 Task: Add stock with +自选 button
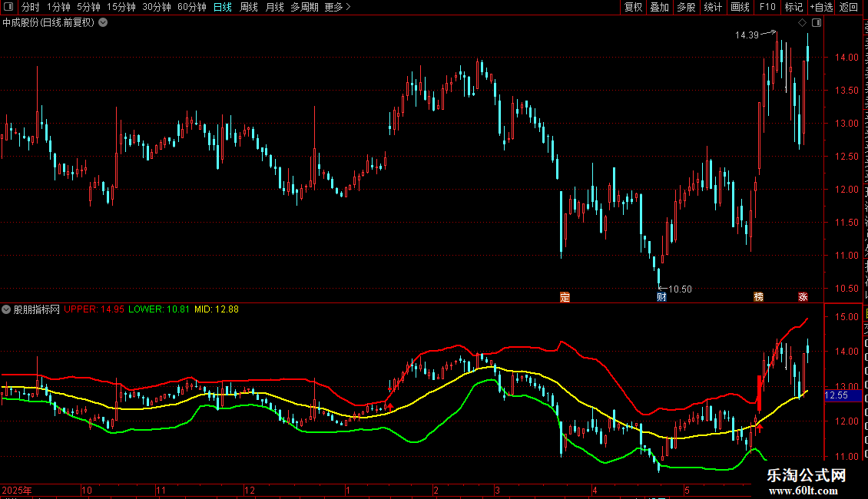821,7
